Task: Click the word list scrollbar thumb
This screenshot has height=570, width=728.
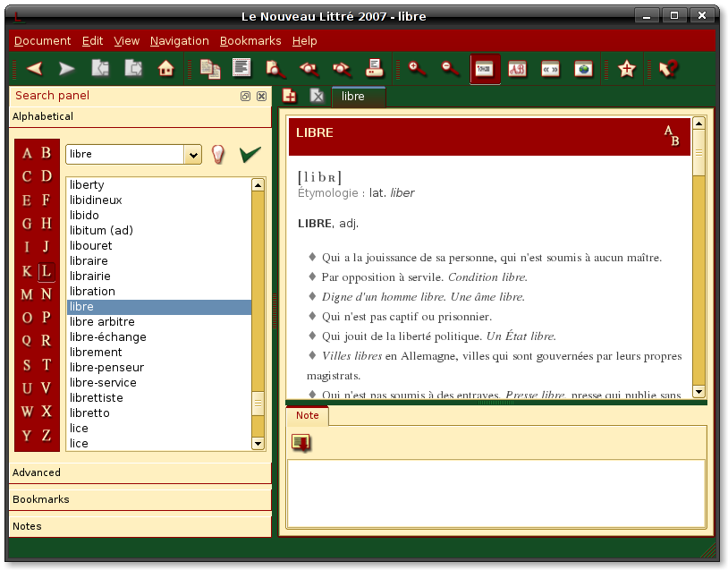Action: pos(258,404)
